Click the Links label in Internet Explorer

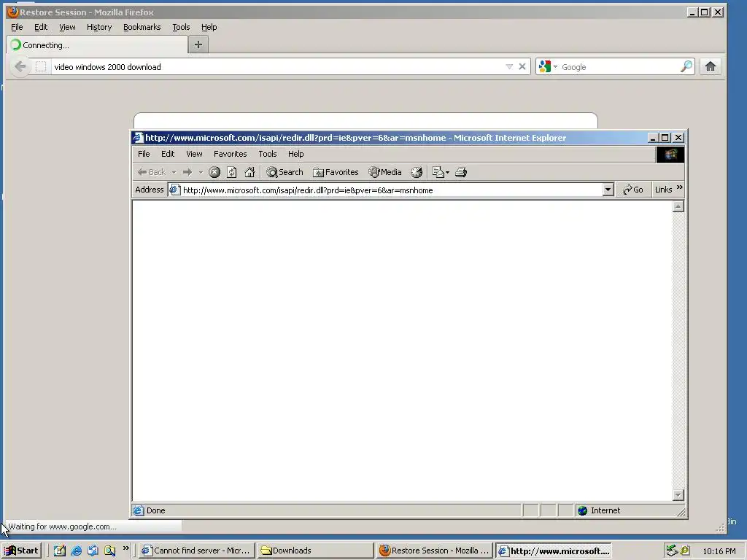click(663, 190)
